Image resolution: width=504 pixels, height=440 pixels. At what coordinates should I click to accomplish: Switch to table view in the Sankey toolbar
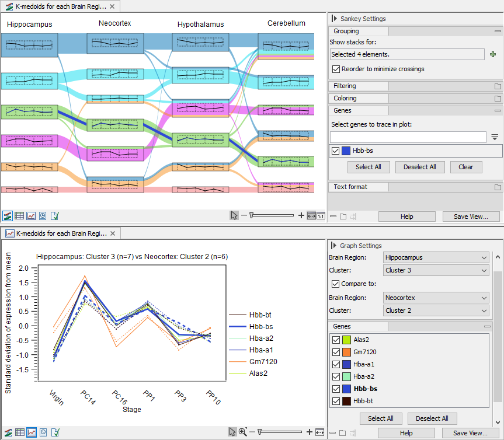[x=20, y=215]
